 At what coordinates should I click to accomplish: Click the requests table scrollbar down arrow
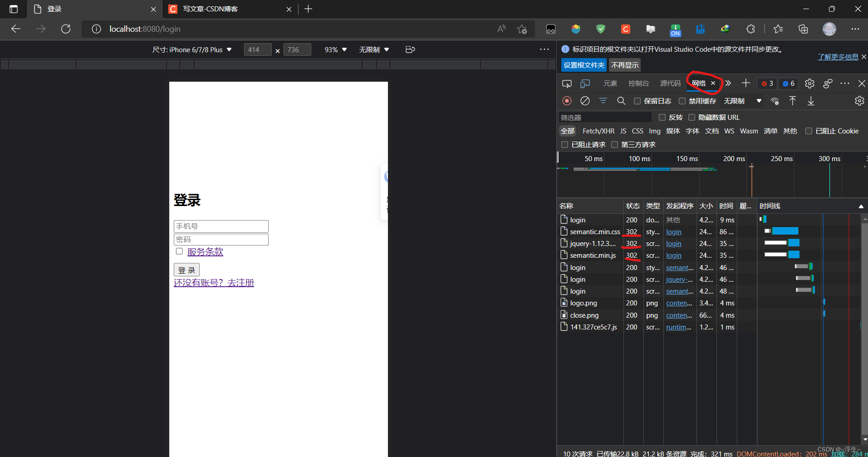865,439
